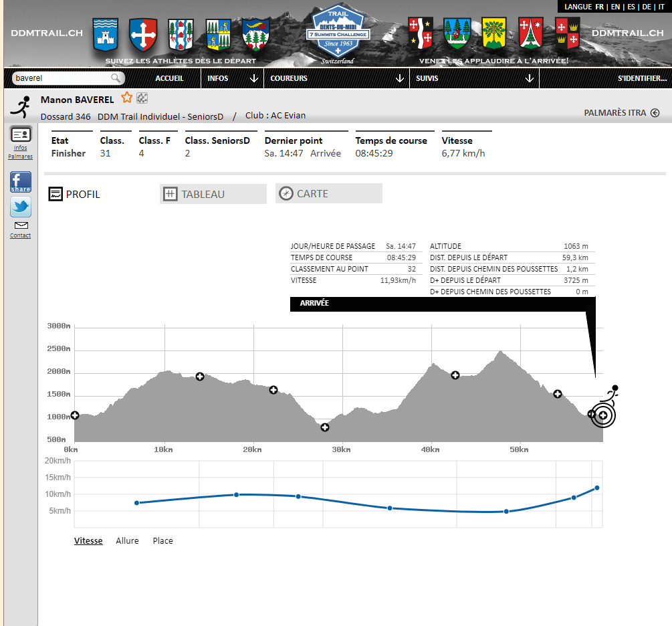Open PALMARÈS ITRA link
This screenshot has height=626, width=672.
pos(621,113)
